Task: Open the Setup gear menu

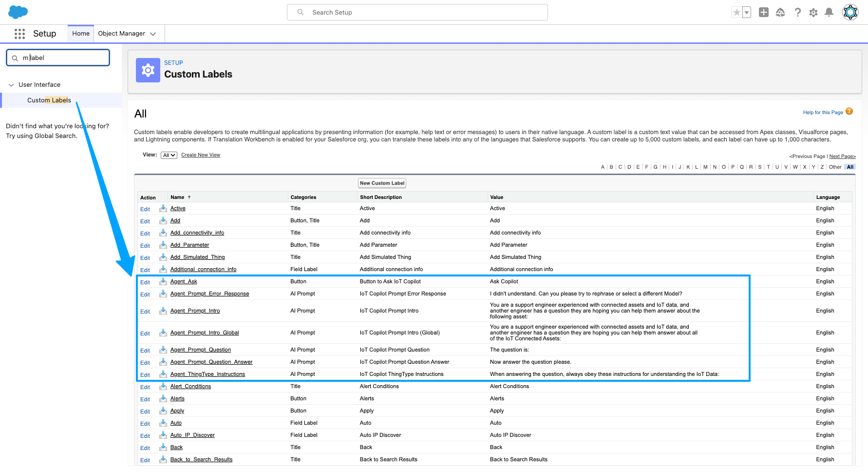Action: pyautogui.click(x=813, y=12)
